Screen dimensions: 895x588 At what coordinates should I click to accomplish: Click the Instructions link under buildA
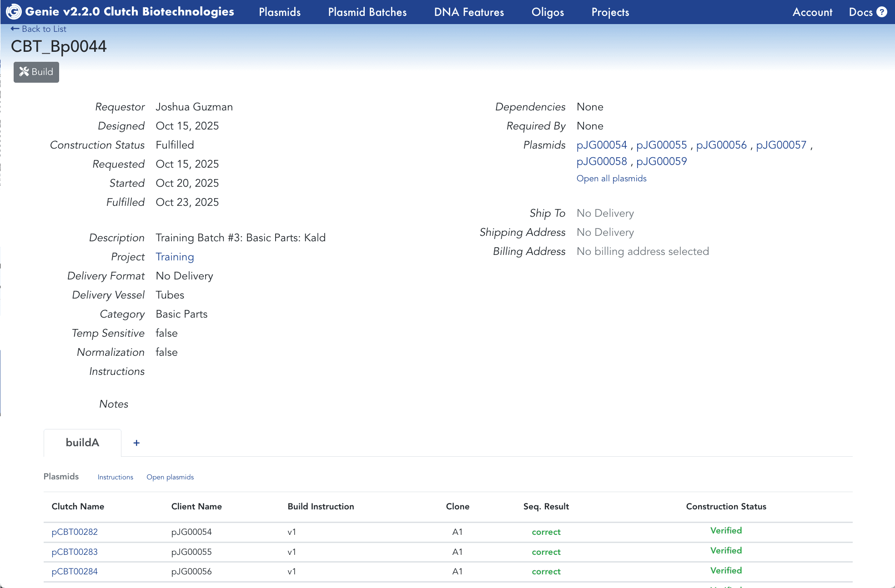click(115, 477)
